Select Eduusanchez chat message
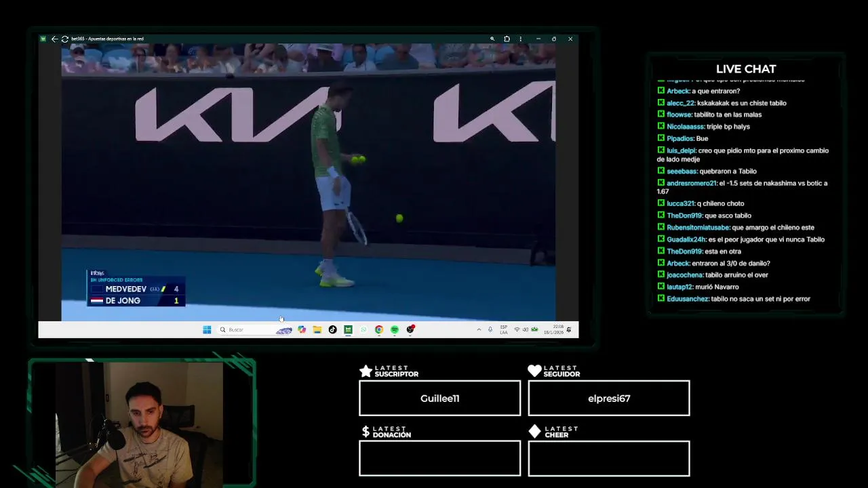This screenshot has height=488, width=868. click(x=734, y=299)
